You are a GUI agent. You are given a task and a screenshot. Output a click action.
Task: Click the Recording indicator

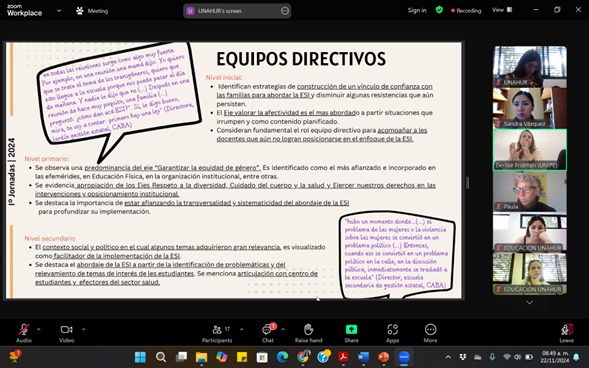click(x=466, y=11)
